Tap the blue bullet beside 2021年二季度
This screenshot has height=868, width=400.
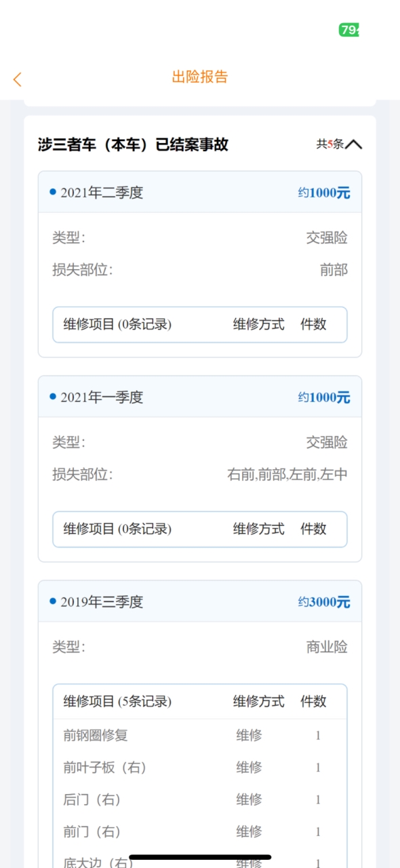pyautogui.click(x=53, y=192)
